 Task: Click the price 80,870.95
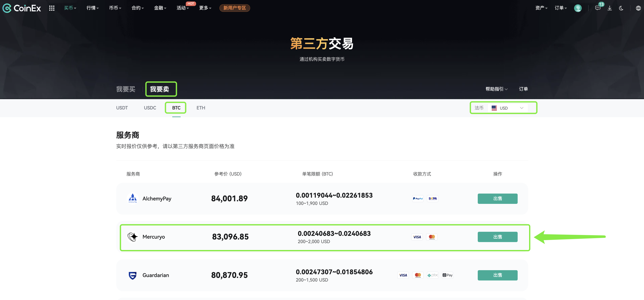(x=229, y=275)
